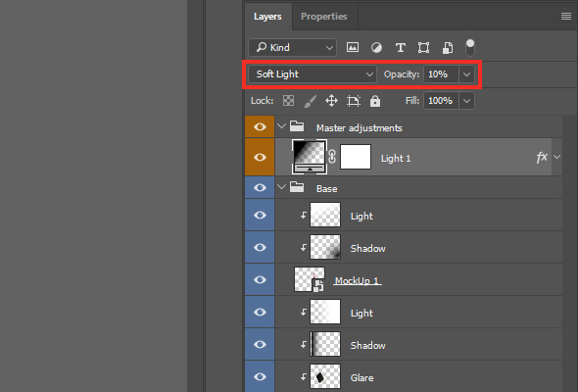
Task: Lock image pixels brush icon
Action: tap(310, 101)
